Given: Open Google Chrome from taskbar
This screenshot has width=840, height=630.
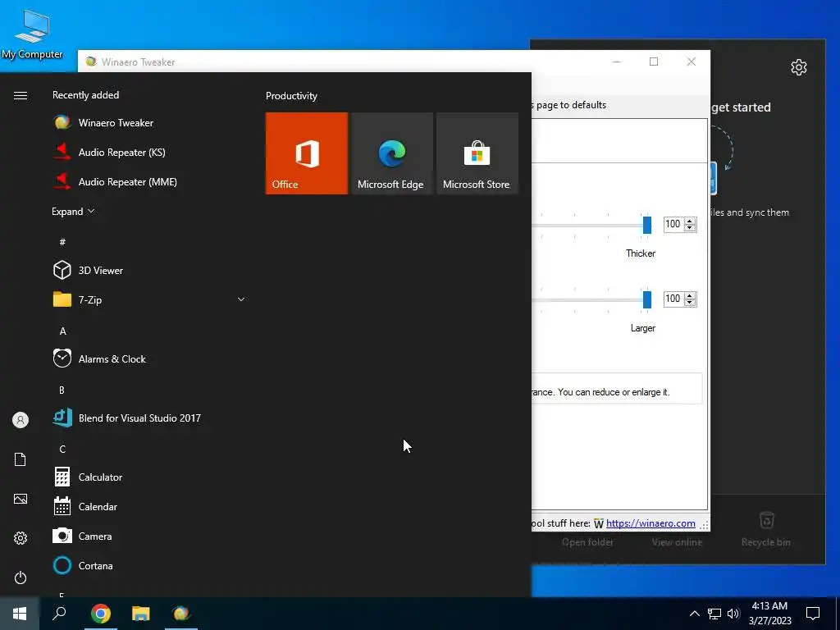Looking at the screenshot, I should [x=101, y=614].
